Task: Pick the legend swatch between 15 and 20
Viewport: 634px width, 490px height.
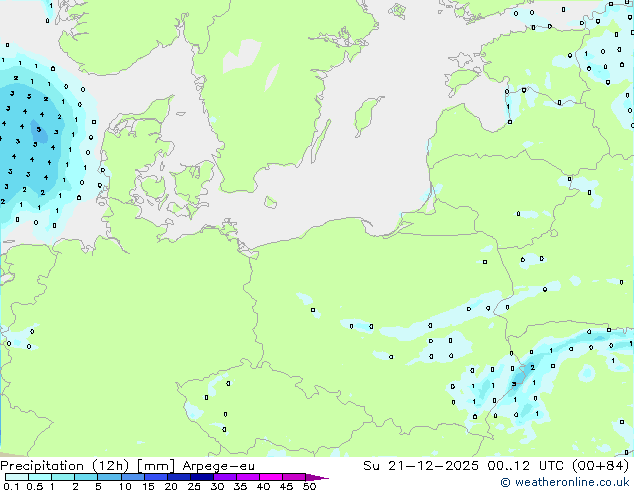Action: coord(155,477)
